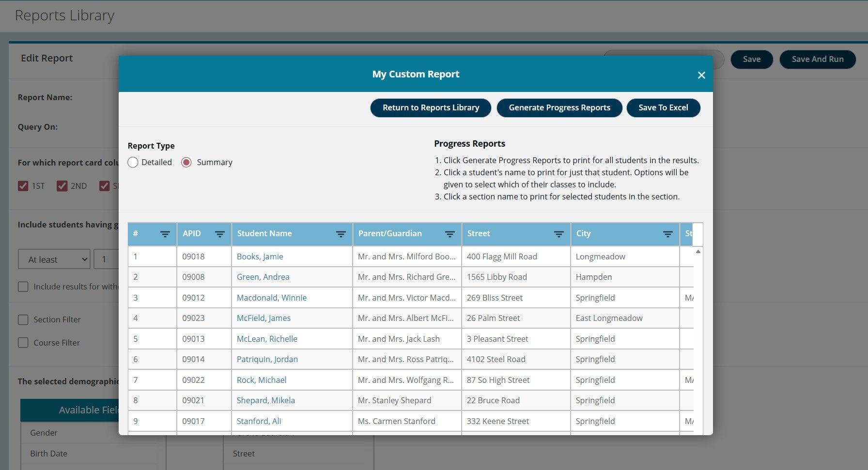Image resolution: width=868 pixels, height=470 pixels.
Task: Select the Summary radio button
Action: click(x=186, y=162)
